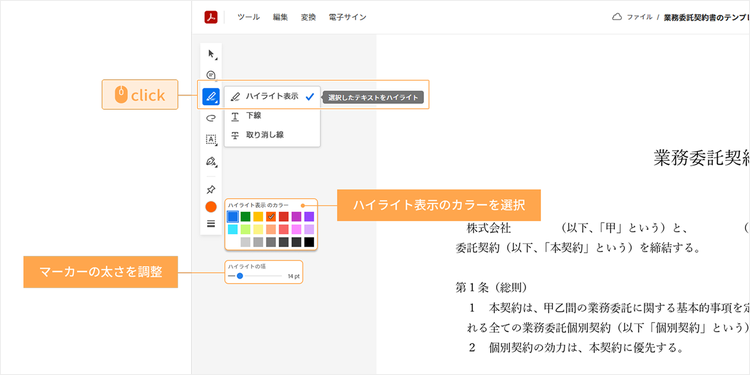Pick the lime green highlight swatch

245,230
